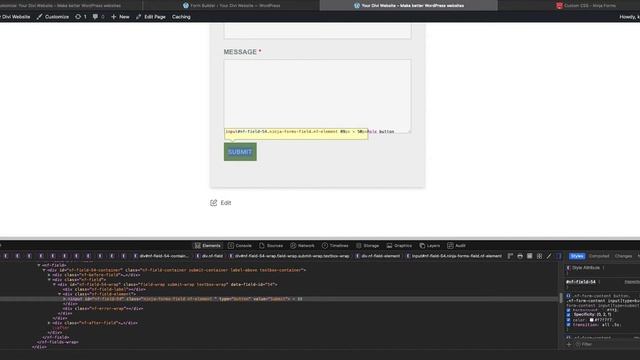Toggle print media styles printer icon
This screenshot has width=640, height=360.
[x=520, y=256]
